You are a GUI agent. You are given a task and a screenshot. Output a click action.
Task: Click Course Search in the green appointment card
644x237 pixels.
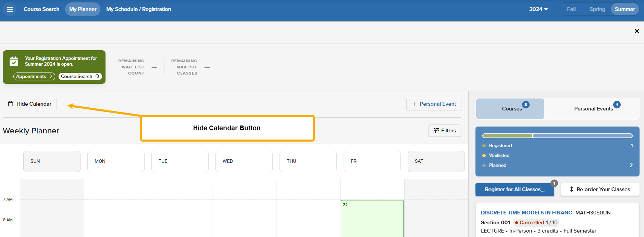(80, 76)
